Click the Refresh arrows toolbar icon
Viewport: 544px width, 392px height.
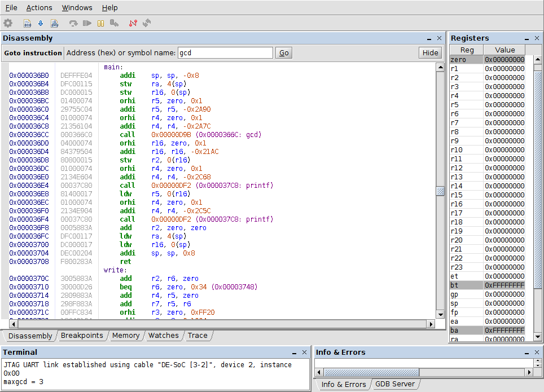pyautogui.click(x=147, y=23)
